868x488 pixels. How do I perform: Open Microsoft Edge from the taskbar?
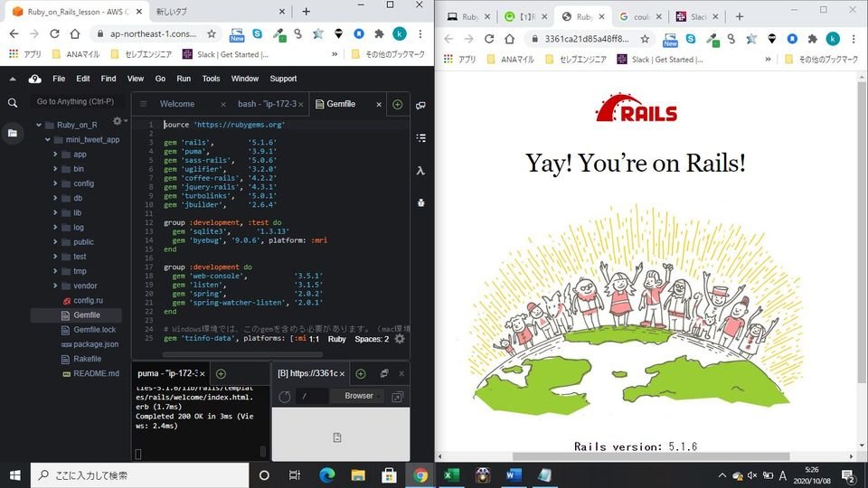pos(327,475)
